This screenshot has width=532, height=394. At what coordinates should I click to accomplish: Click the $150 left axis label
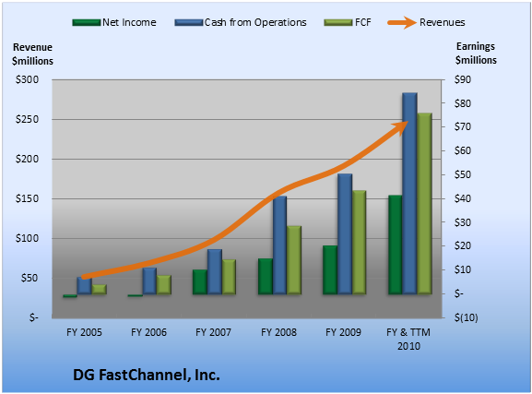point(27,198)
